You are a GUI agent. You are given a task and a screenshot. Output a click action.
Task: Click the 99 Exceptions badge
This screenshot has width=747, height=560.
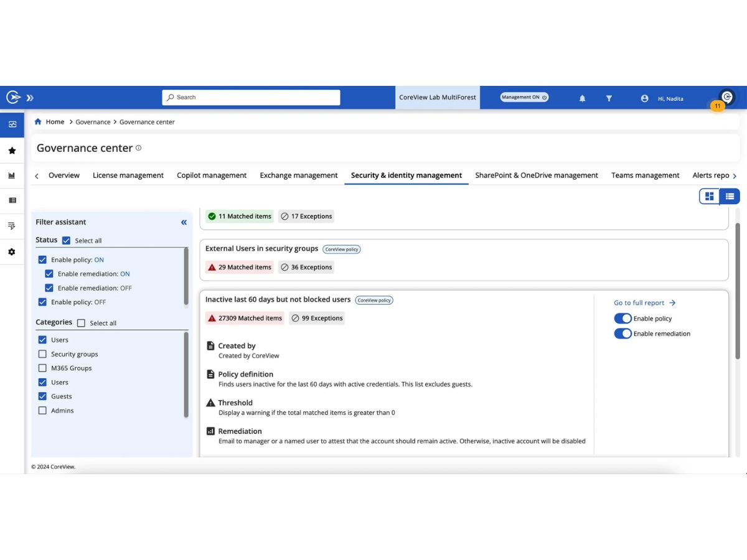[x=317, y=318]
